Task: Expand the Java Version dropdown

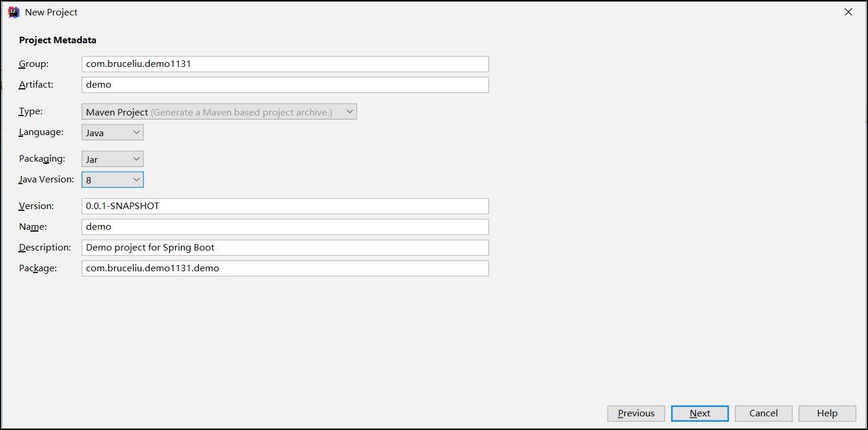Action: 113,179
